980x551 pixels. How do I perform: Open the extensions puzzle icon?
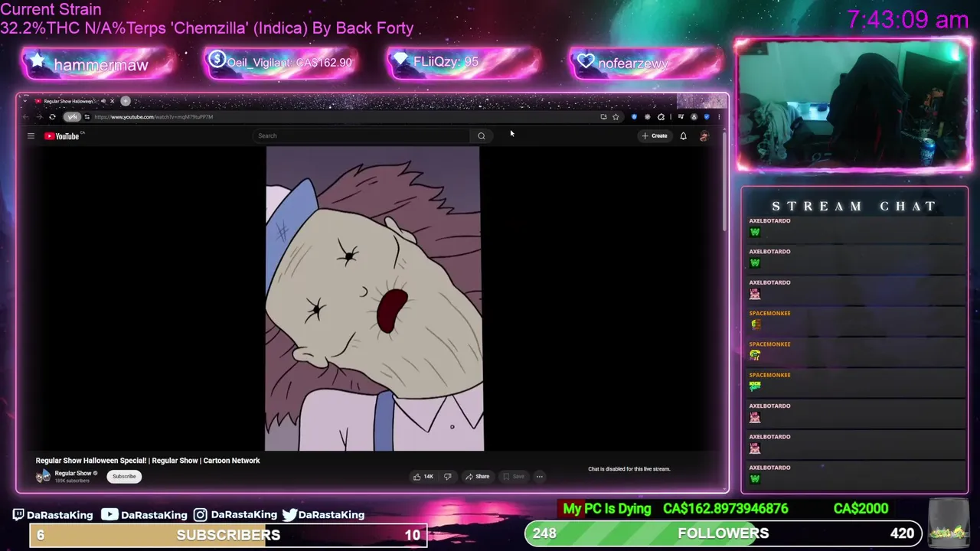661,116
